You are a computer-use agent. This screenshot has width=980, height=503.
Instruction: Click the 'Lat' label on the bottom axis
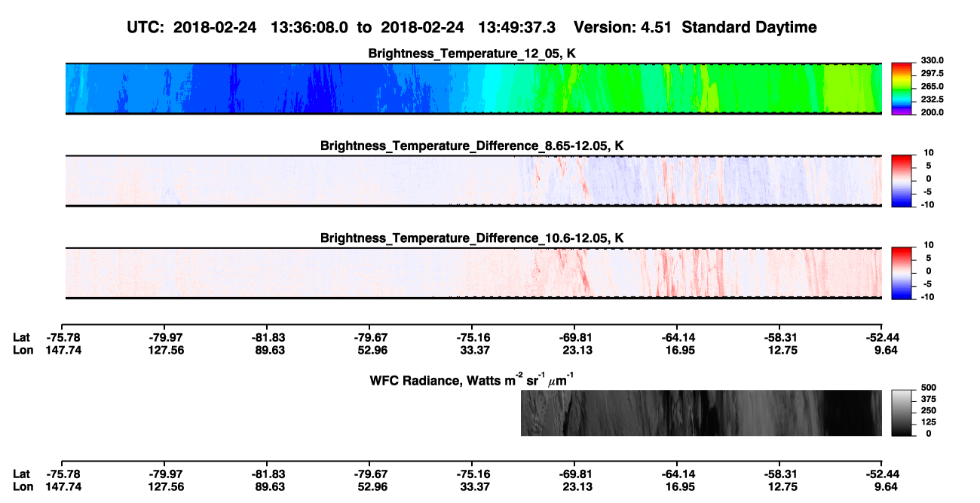coord(22,474)
